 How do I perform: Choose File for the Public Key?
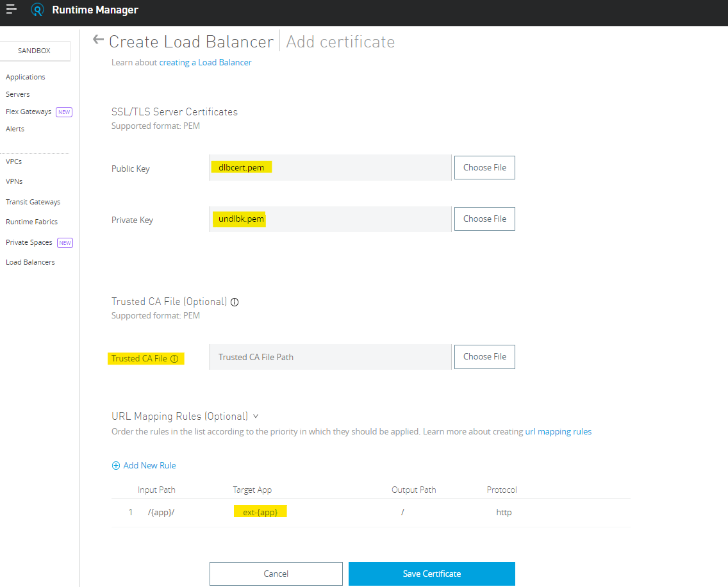pos(484,167)
